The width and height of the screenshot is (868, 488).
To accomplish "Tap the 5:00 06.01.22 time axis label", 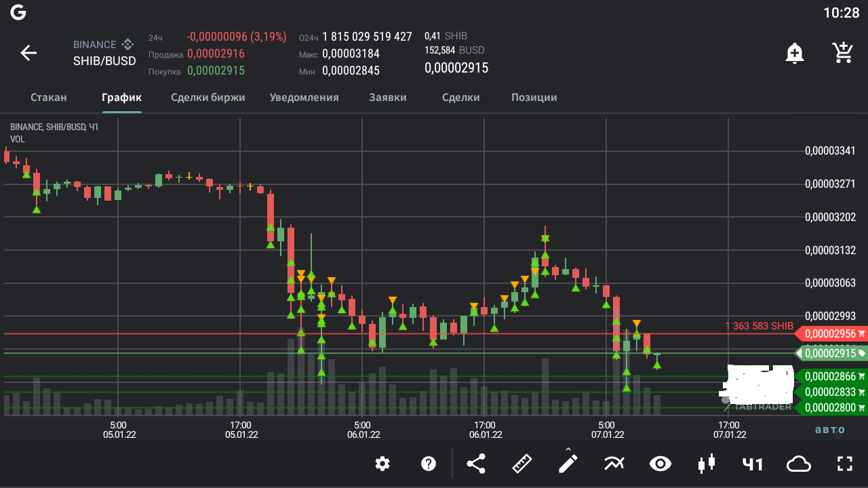I will tap(363, 430).
